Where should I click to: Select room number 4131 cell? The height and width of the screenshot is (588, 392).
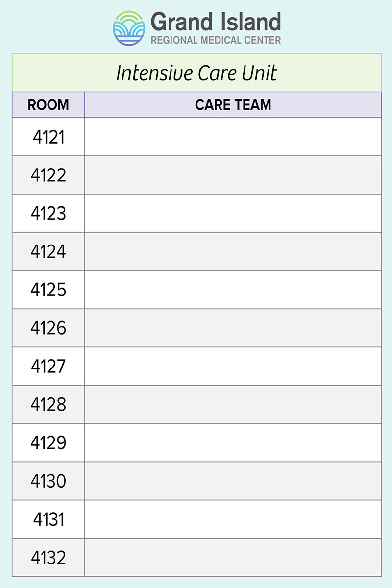[48, 519]
